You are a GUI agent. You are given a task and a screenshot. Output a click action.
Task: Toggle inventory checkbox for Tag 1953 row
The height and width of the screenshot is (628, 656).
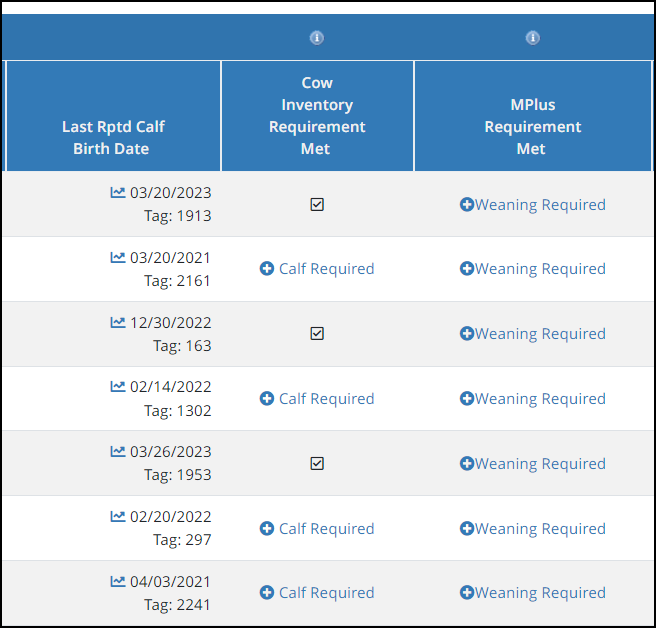tap(317, 464)
